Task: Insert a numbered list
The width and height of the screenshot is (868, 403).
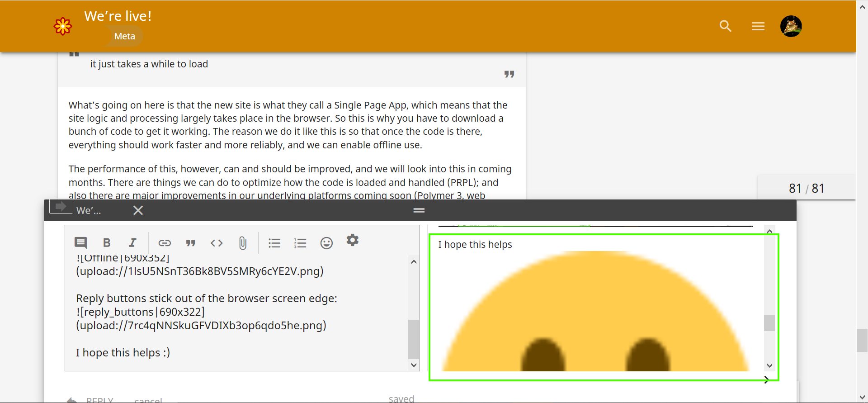Action: (x=300, y=243)
